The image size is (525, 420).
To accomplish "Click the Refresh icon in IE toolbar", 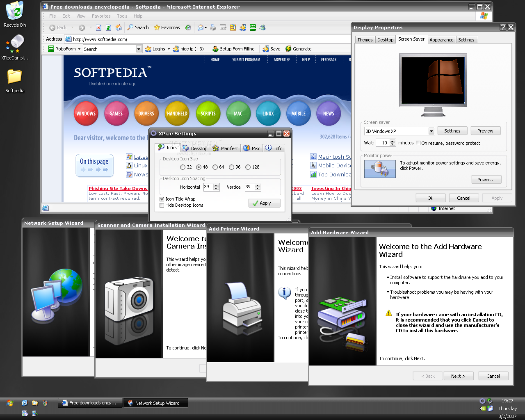I will point(108,27).
